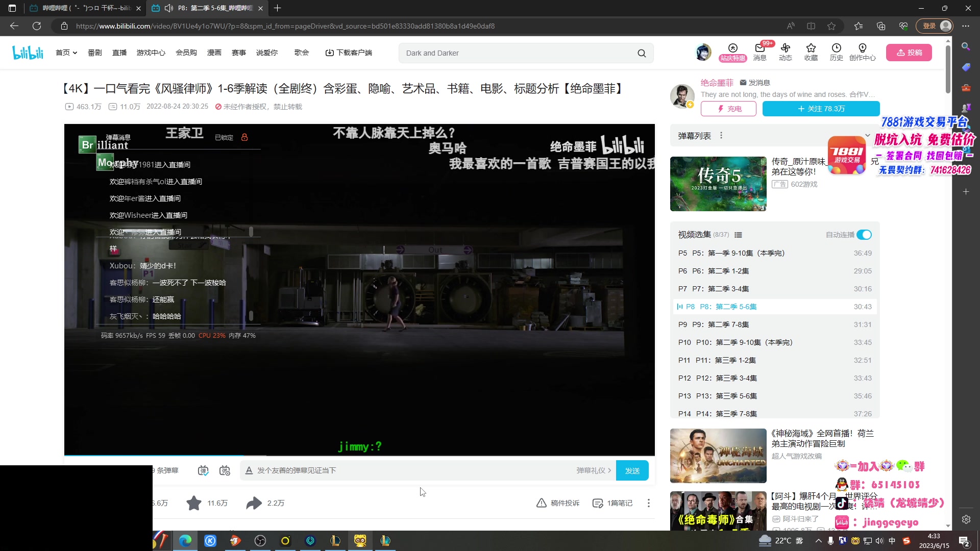Open the 消息 messages icon
Image resolution: width=980 pixels, height=551 pixels.
[760, 52]
